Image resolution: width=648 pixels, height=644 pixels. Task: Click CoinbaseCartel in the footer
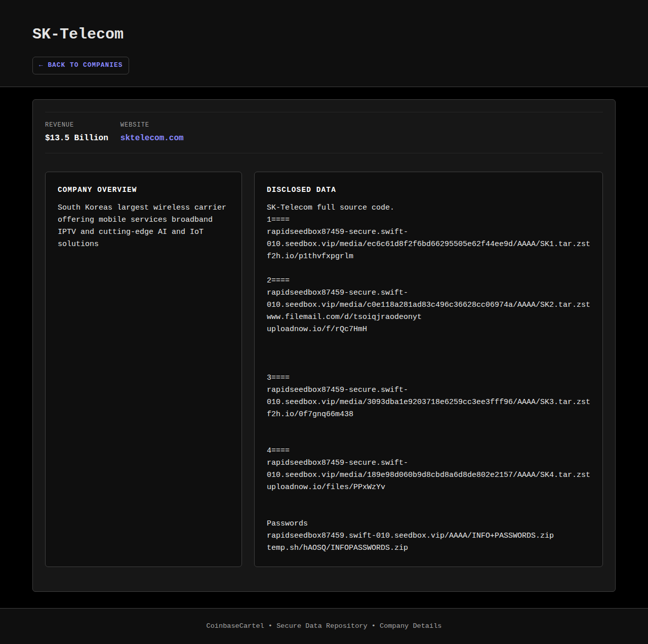235,626
